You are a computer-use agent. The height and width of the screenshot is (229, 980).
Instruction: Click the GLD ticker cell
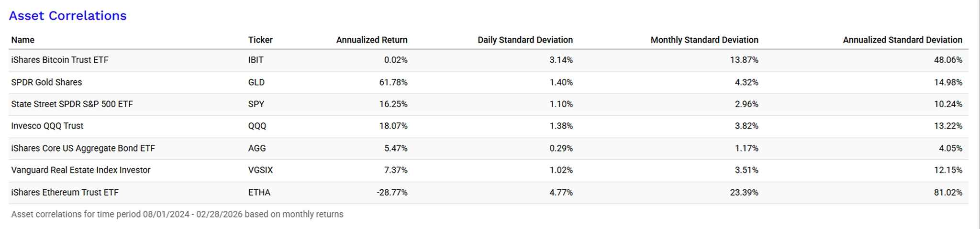[x=256, y=82]
